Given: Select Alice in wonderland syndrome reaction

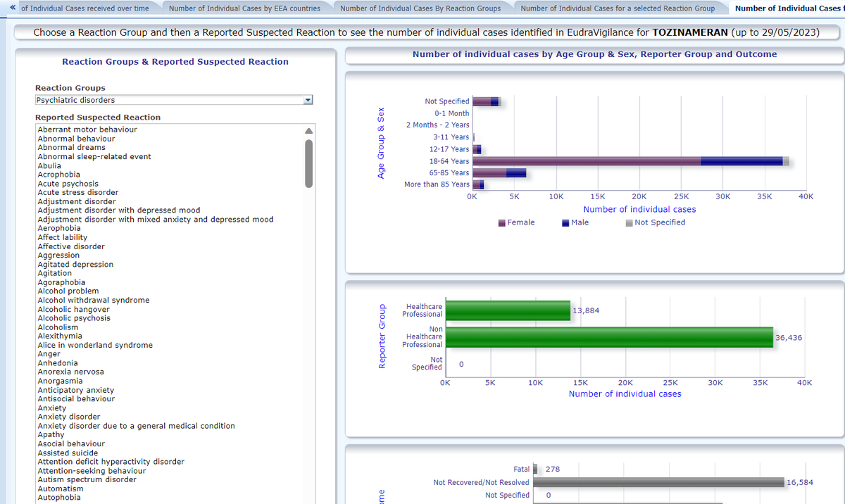Looking at the screenshot, I should (x=94, y=345).
